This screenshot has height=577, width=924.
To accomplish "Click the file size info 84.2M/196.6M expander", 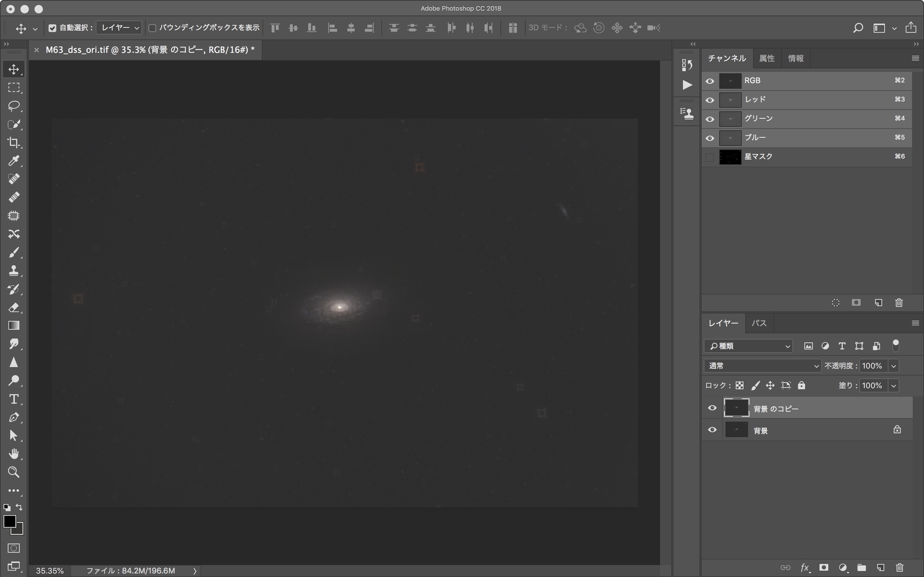I will (195, 571).
